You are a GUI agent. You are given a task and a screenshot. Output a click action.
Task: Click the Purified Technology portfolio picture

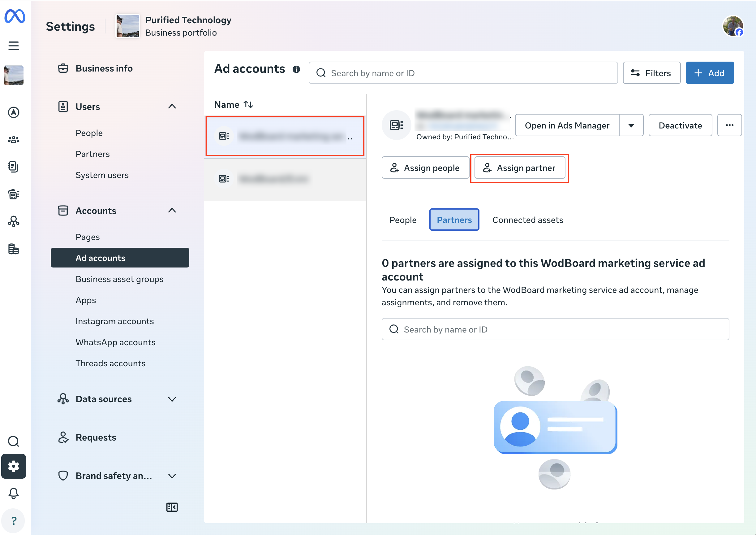[128, 26]
